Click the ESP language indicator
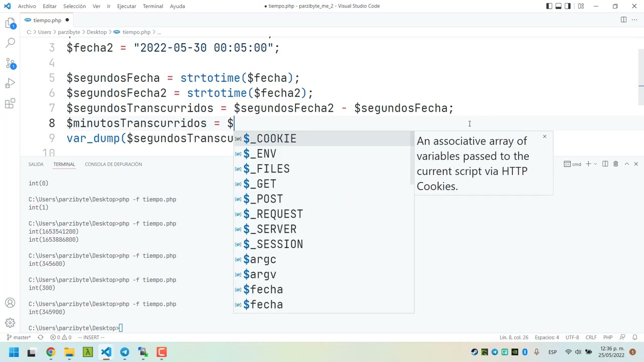644x362 pixels. [552, 352]
